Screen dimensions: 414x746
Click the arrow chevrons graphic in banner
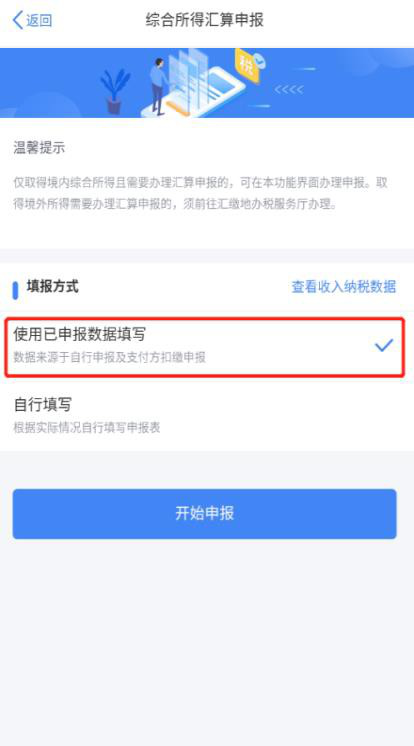[x=289, y=89]
